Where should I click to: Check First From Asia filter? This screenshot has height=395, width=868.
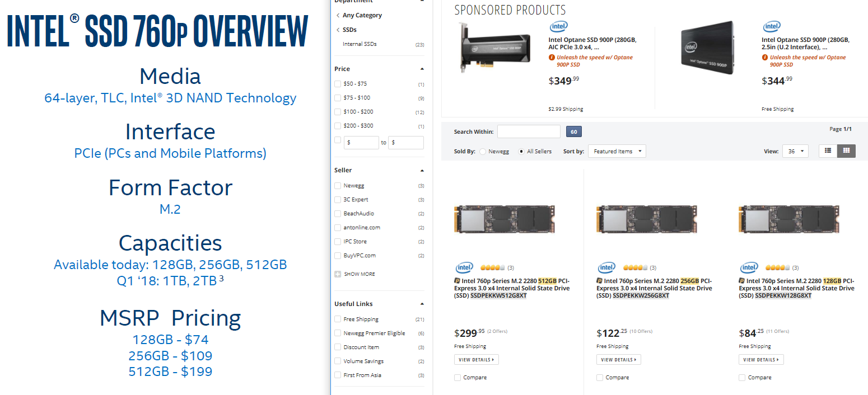(338, 375)
